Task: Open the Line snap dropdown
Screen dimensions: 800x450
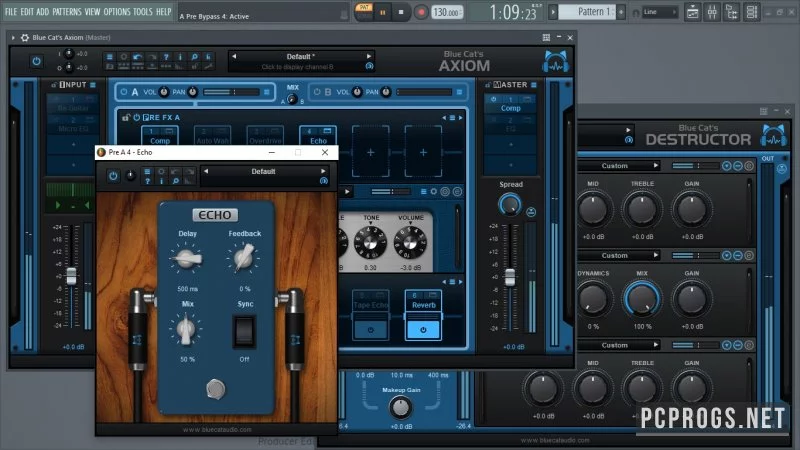Action: (660, 12)
